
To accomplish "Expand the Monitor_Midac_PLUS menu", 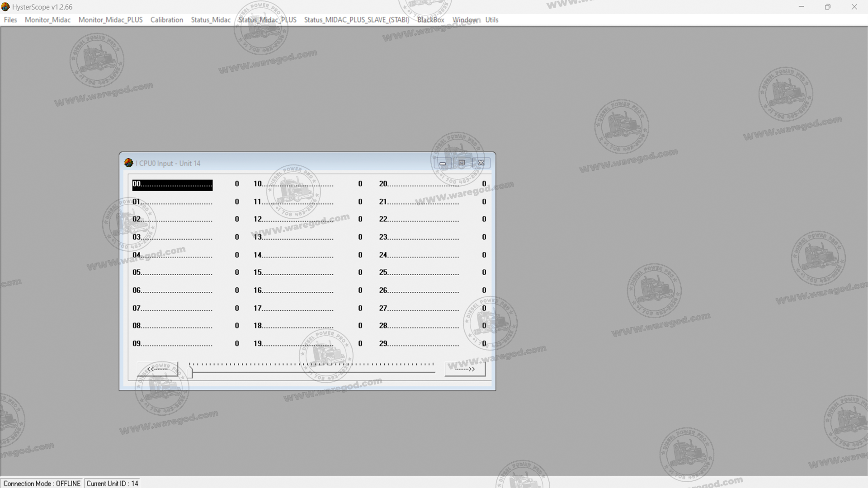I will (110, 20).
